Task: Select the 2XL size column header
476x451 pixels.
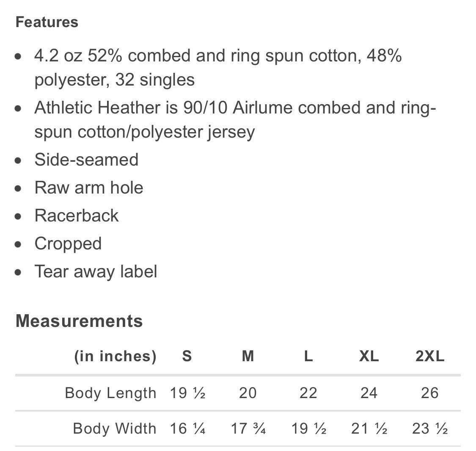Action: (x=430, y=356)
